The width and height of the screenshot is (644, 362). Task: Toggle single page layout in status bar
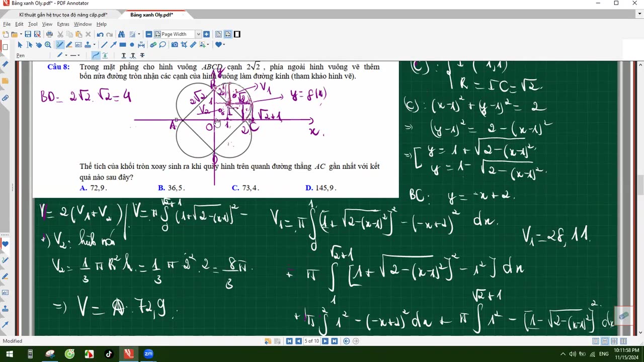pyautogui.click(x=596, y=341)
